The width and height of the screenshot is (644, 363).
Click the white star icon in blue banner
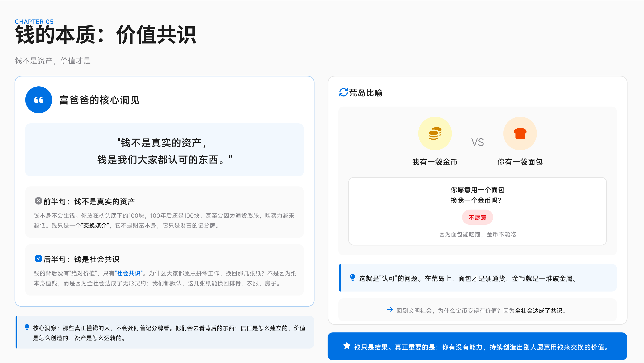(347, 346)
